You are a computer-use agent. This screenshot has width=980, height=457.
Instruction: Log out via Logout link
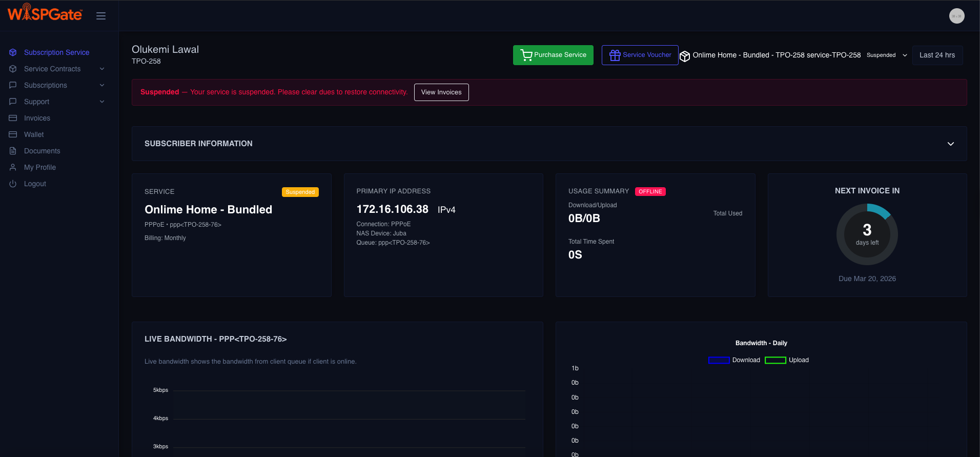(x=35, y=184)
